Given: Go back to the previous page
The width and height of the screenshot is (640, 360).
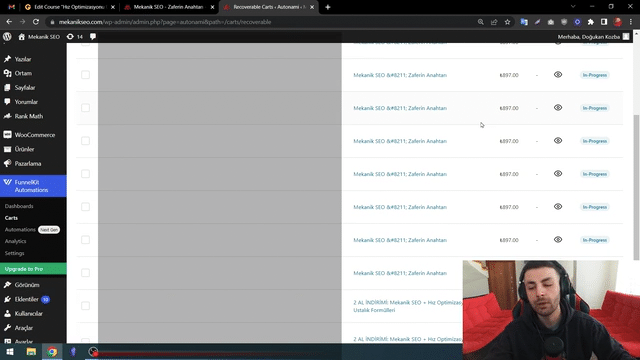Looking at the screenshot, I should click(x=9, y=22).
